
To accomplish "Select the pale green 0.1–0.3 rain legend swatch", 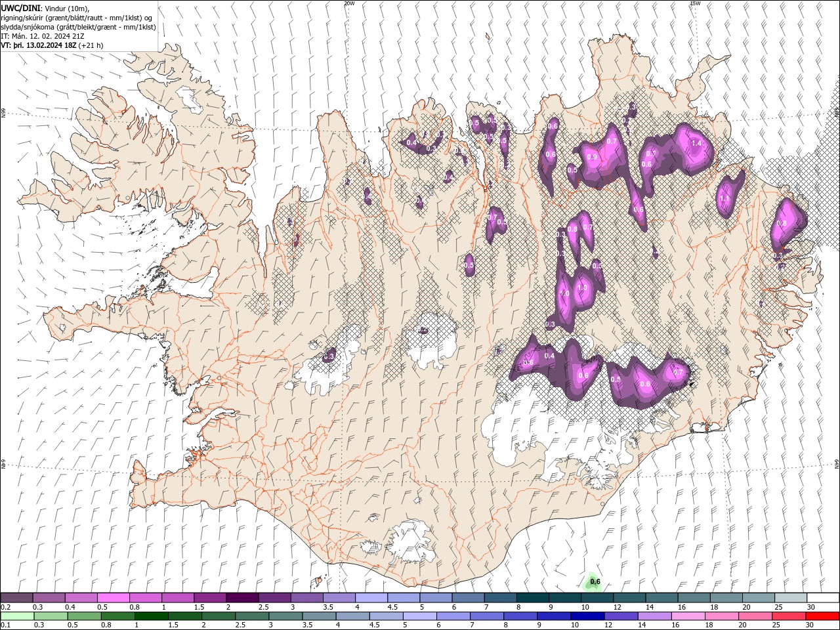I will [16, 616].
